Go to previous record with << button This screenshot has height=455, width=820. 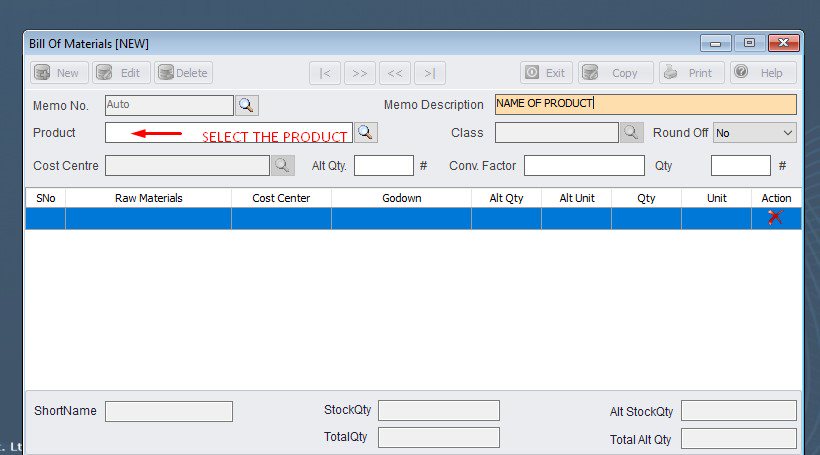pyautogui.click(x=395, y=73)
